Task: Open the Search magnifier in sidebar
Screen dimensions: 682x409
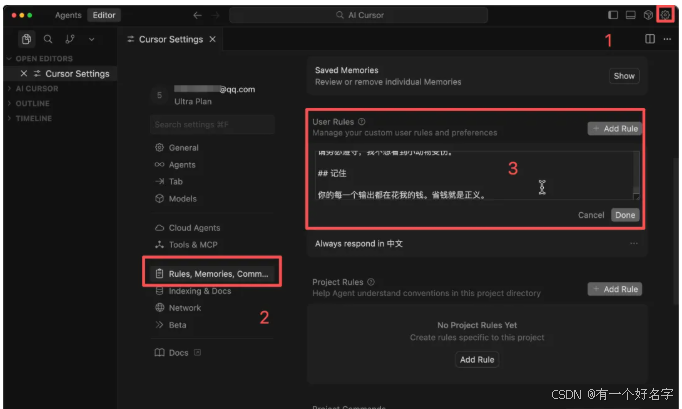Action: tap(48, 39)
